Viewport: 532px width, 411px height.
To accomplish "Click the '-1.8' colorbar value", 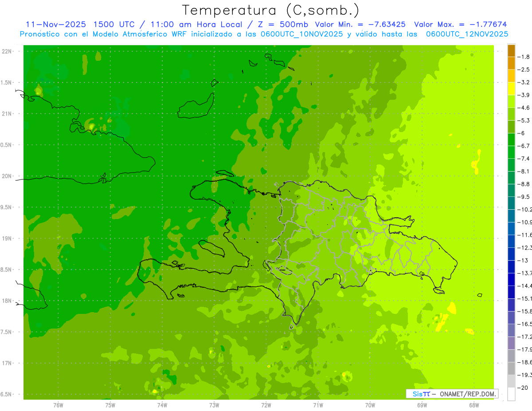I will point(524,57).
